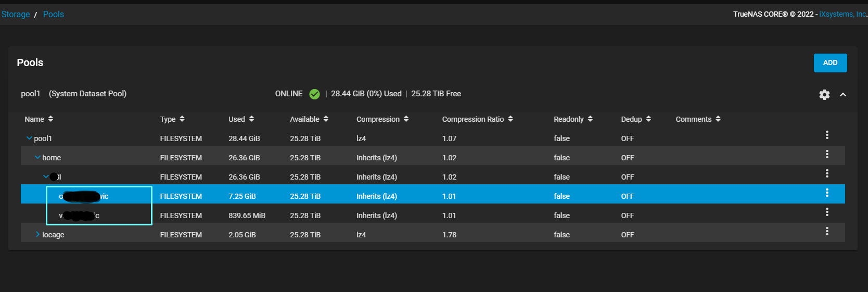Open actions menu for iocage dataset

tap(827, 232)
